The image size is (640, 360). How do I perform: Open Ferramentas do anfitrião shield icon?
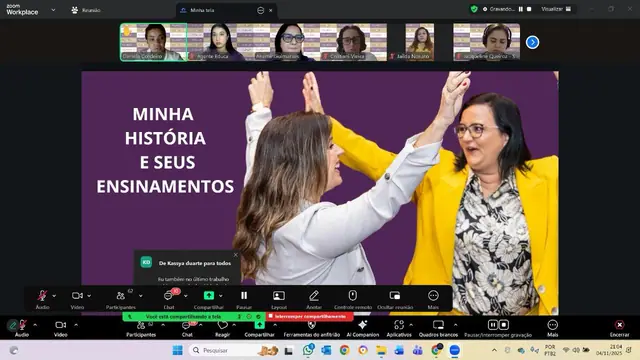point(311,325)
